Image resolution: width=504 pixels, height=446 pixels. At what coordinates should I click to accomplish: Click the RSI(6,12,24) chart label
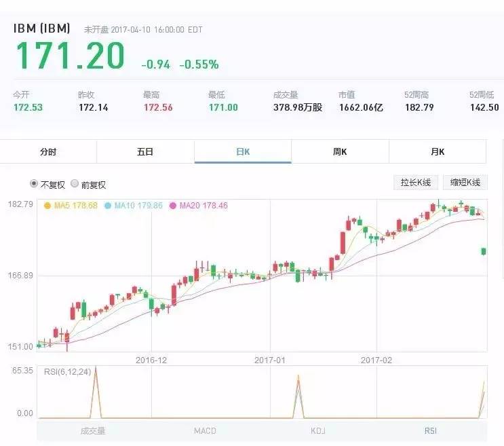click(68, 372)
